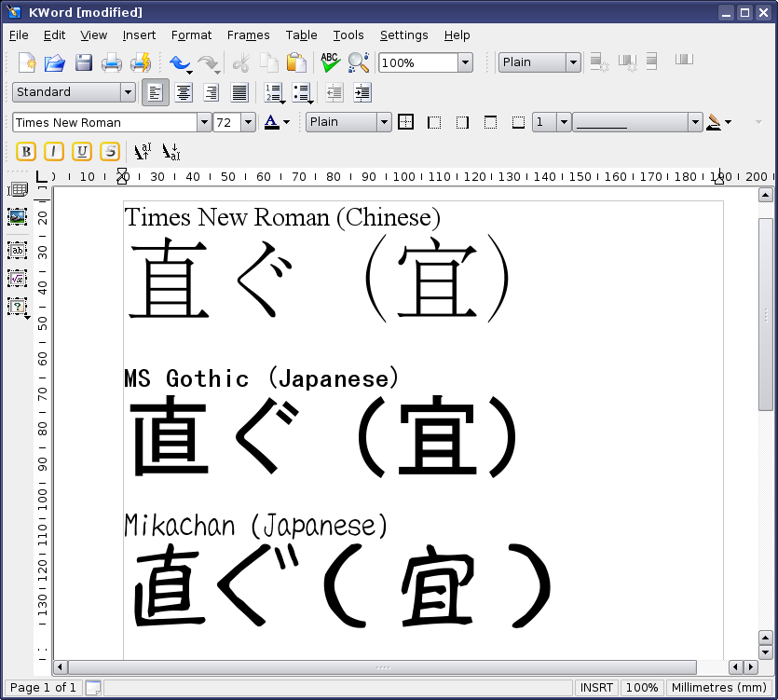Open the print preview magnifier icon
This screenshot has height=700, width=778.
(x=358, y=62)
